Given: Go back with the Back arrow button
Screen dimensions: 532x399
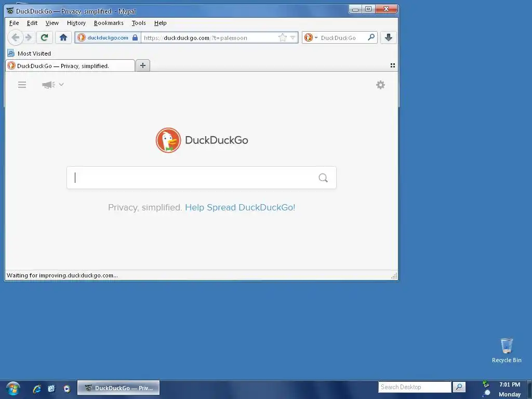Looking at the screenshot, I should point(15,37).
